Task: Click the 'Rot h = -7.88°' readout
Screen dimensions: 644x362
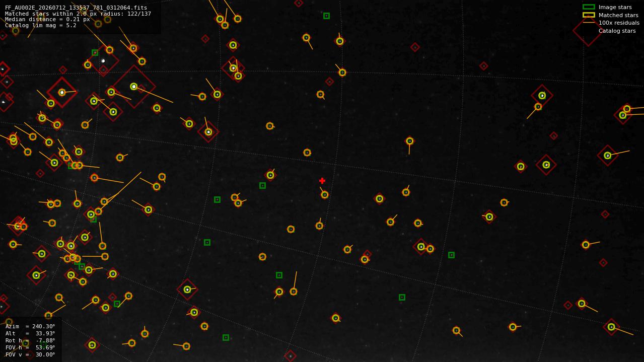Action: [x=30, y=340]
